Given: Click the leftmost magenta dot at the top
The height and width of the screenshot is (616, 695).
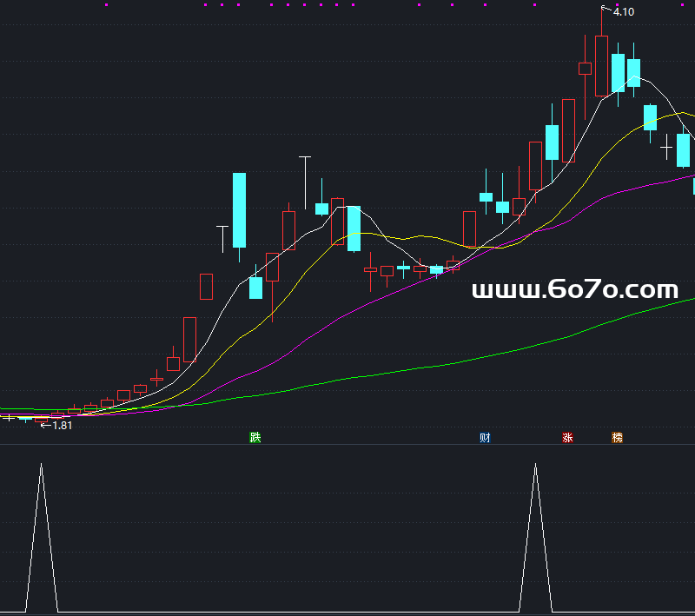Looking at the screenshot, I should [x=106, y=4].
